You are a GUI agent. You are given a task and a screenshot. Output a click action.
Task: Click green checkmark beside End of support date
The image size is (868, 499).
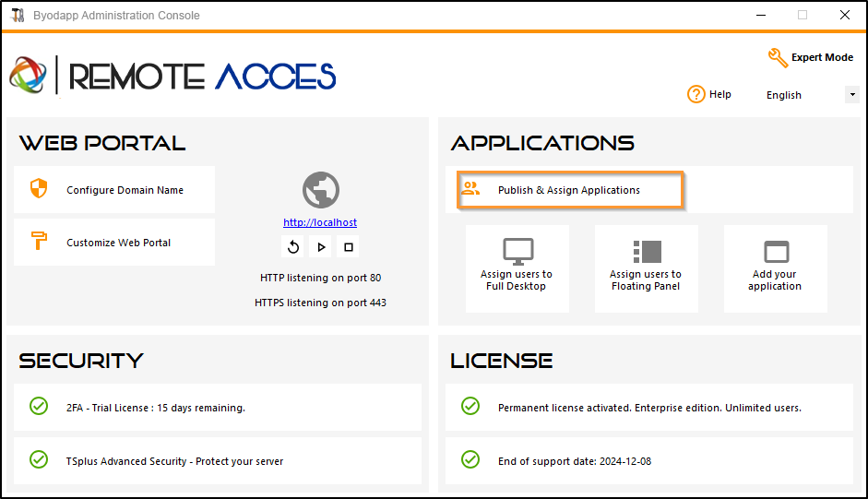tap(470, 459)
